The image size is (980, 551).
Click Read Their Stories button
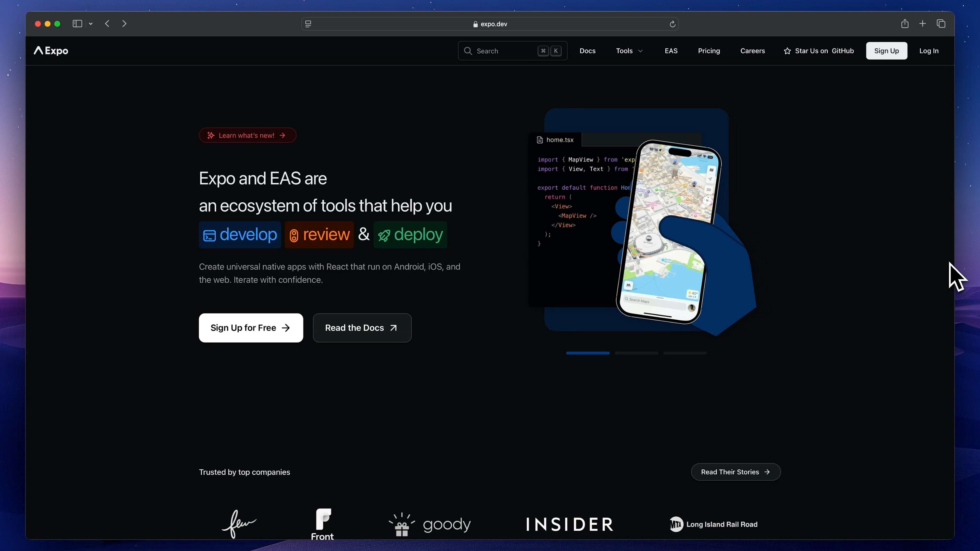click(x=736, y=472)
